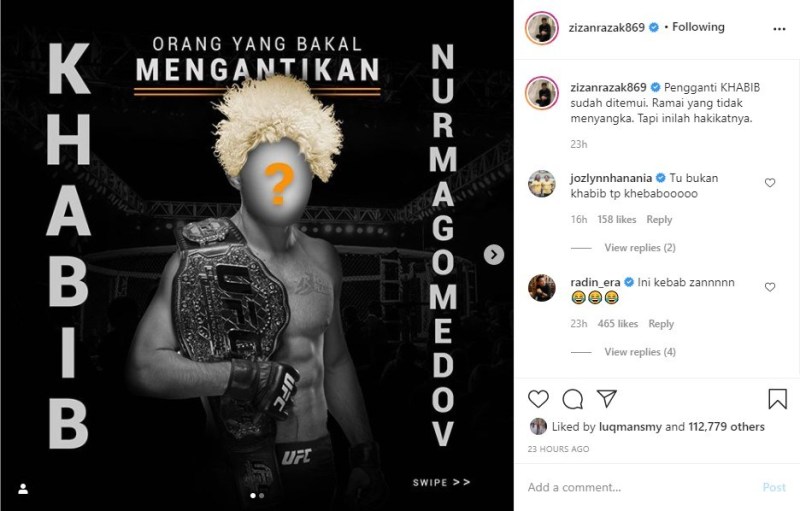Open luqmansmy's profile link
This screenshot has width=800, height=511.
(x=630, y=427)
